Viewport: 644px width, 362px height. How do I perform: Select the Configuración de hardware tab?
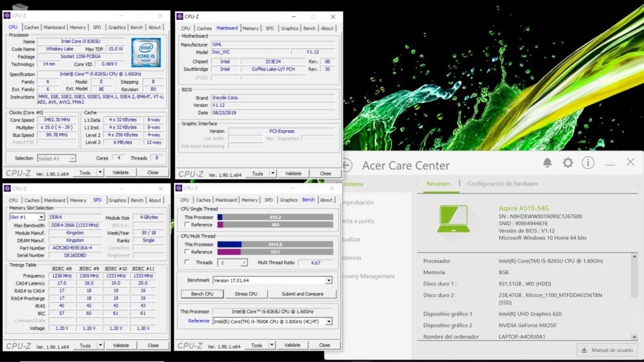pos(502,184)
